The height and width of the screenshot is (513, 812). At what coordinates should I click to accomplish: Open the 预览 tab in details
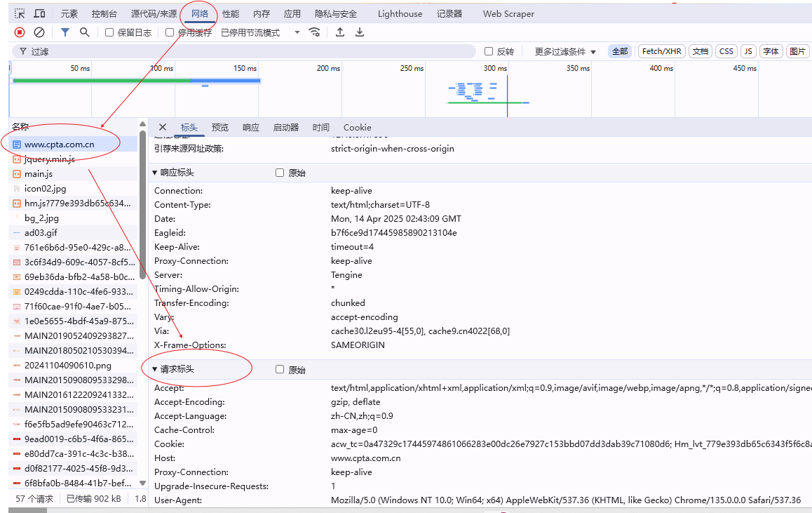[220, 127]
